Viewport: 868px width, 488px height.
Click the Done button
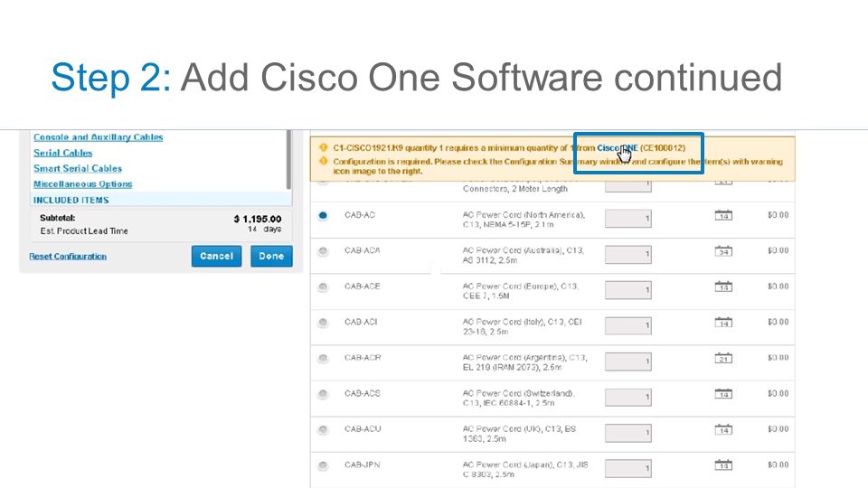click(x=271, y=256)
